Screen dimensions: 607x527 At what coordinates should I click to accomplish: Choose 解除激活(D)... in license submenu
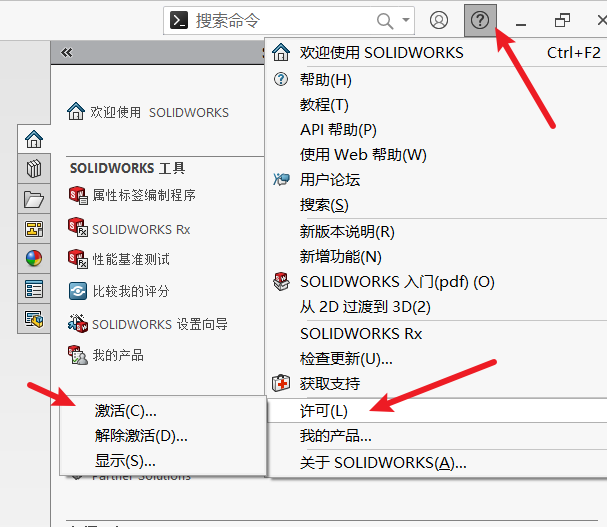[x=163, y=436]
